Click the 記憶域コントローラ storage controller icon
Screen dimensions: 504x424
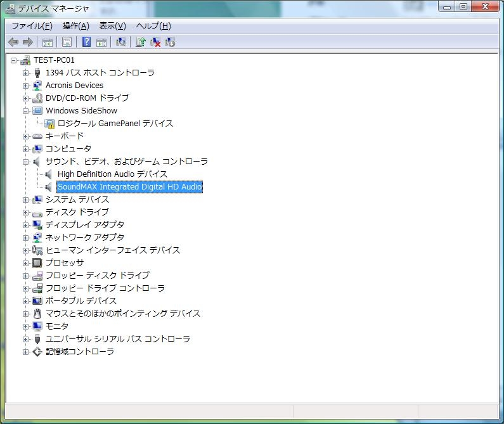tap(37, 352)
